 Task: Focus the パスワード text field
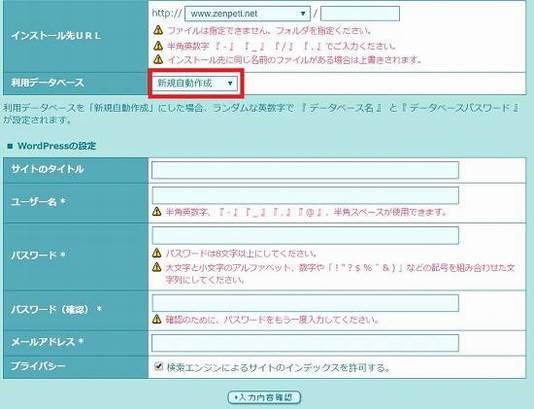(x=305, y=235)
